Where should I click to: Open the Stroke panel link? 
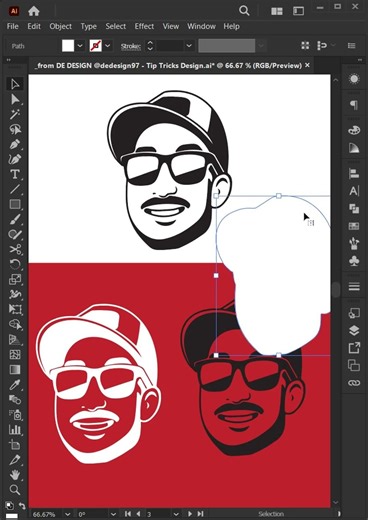[131, 46]
